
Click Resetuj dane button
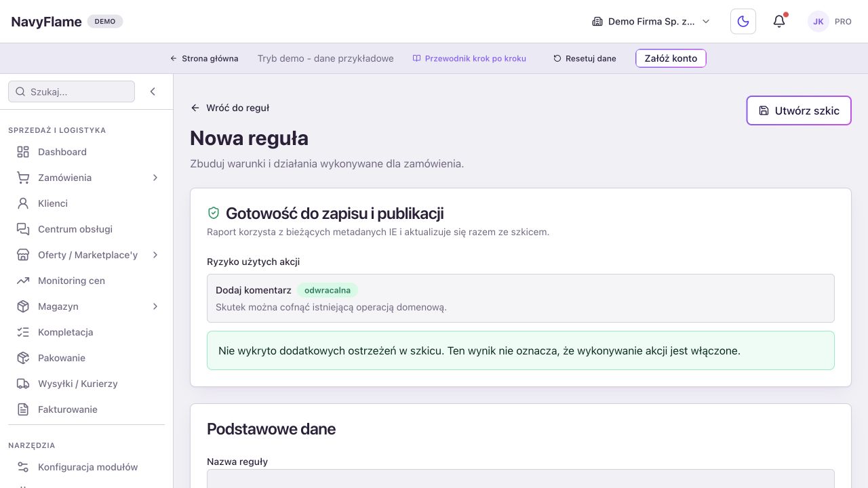point(585,58)
